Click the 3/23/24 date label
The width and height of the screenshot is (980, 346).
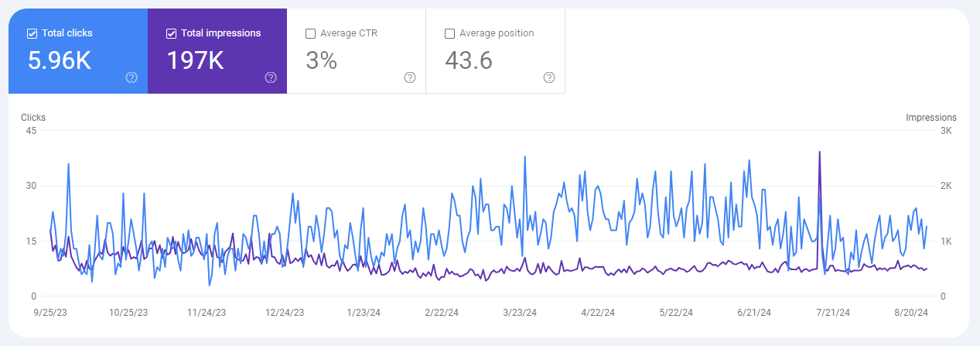click(520, 313)
